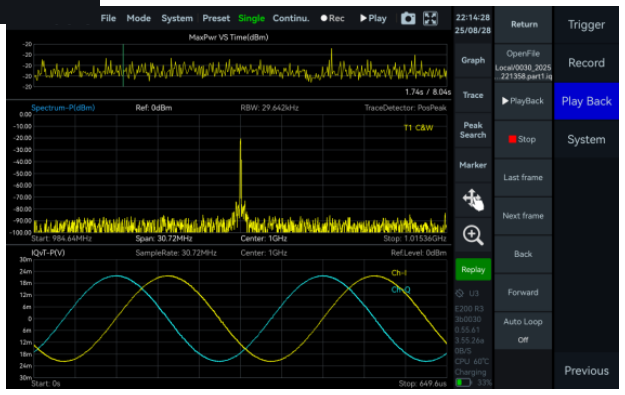Switch to Single sweep mode
This screenshot has width=625, height=395.
(x=251, y=18)
